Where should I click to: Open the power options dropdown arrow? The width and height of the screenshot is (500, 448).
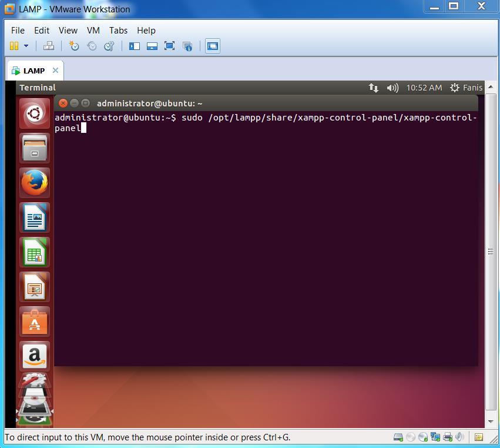[x=26, y=46]
